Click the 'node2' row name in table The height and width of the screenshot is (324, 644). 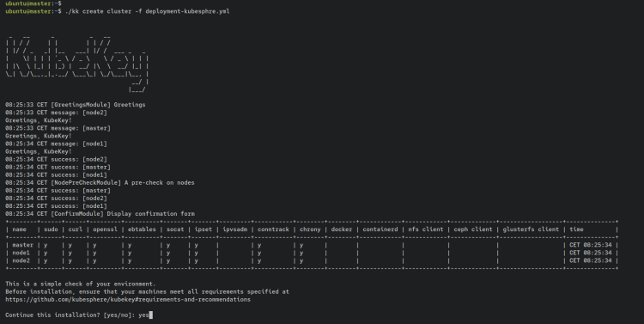click(21, 260)
